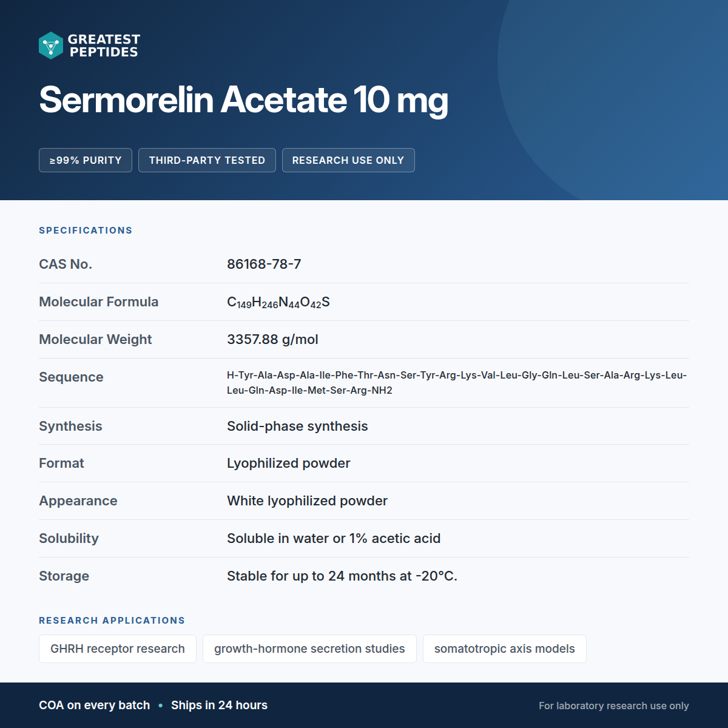
Task: Click the storage stability 24 months text
Action: point(342,576)
